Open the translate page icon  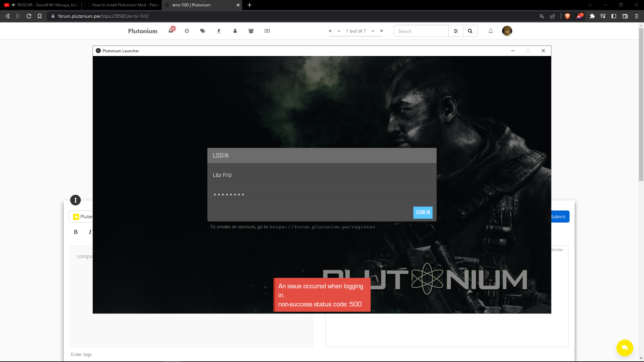pyautogui.click(x=541, y=16)
